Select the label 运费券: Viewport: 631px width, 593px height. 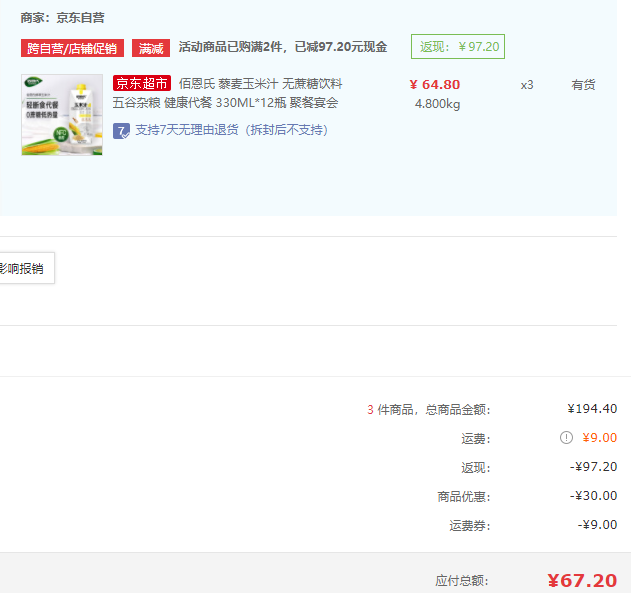point(470,525)
